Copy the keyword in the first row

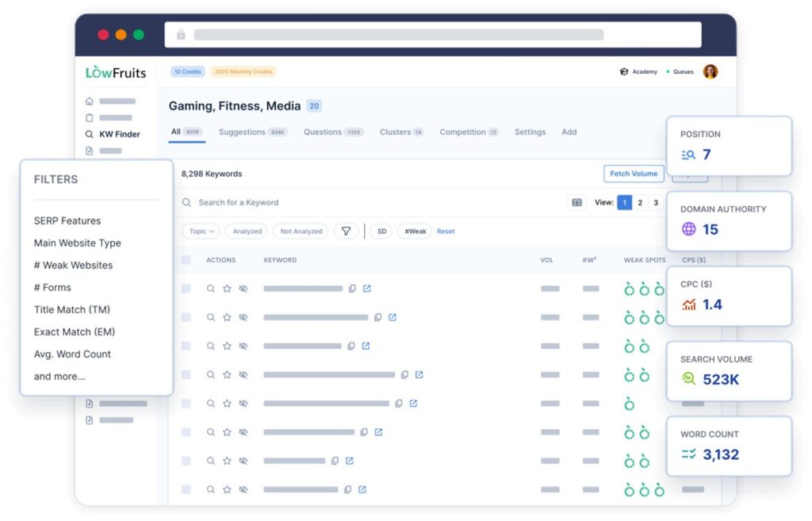pyautogui.click(x=352, y=289)
